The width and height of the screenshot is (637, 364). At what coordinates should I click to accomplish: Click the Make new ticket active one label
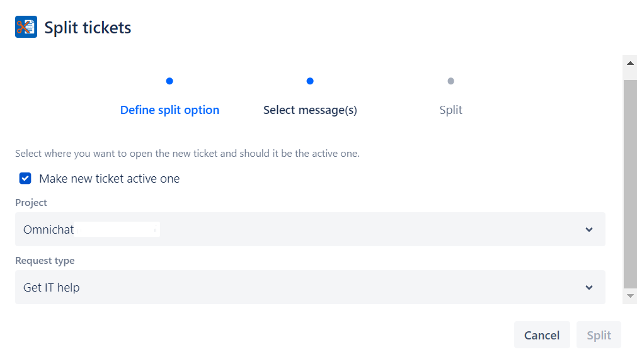click(x=109, y=179)
